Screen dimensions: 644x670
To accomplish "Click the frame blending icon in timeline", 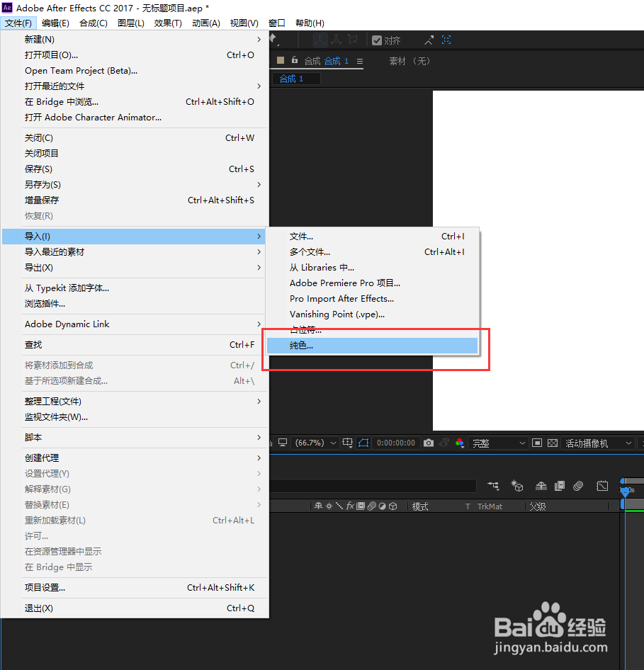I will click(x=560, y=486).
